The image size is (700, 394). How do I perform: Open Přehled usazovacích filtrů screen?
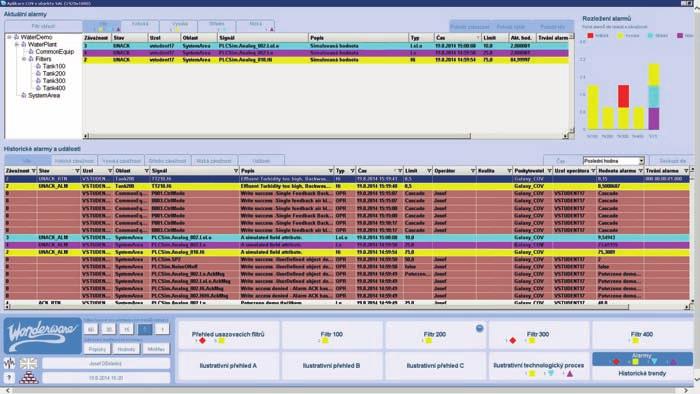(228, 336)
